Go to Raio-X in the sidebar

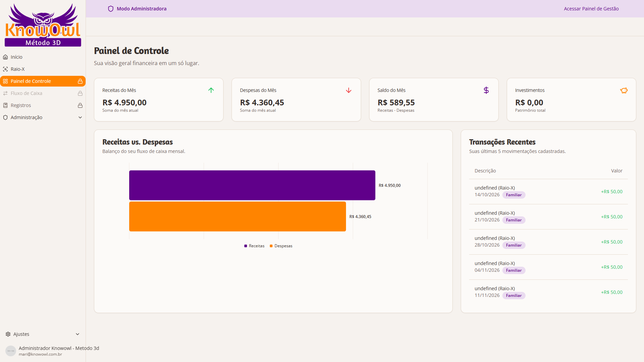17,69
